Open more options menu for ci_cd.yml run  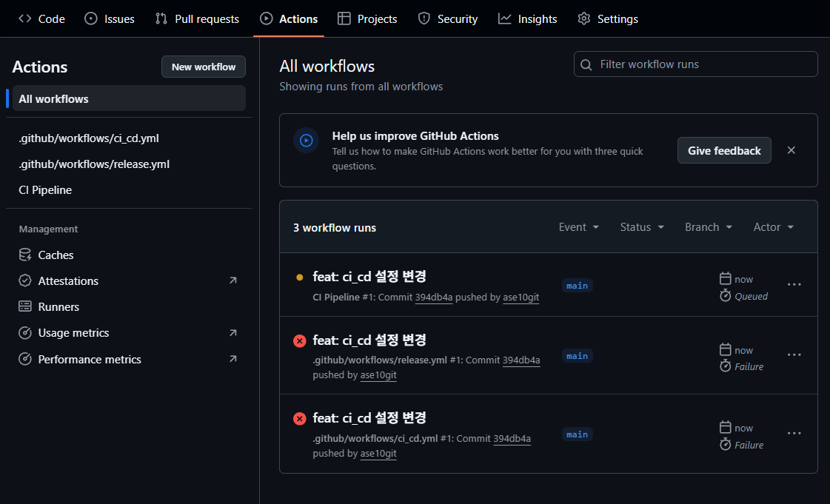[794, 433]
